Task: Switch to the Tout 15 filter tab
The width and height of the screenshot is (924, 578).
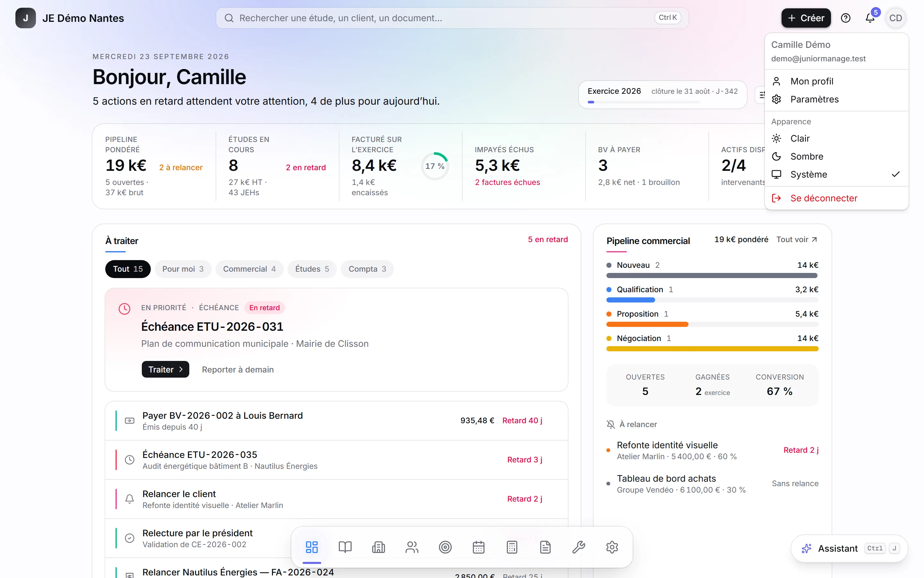Action: 127,269
